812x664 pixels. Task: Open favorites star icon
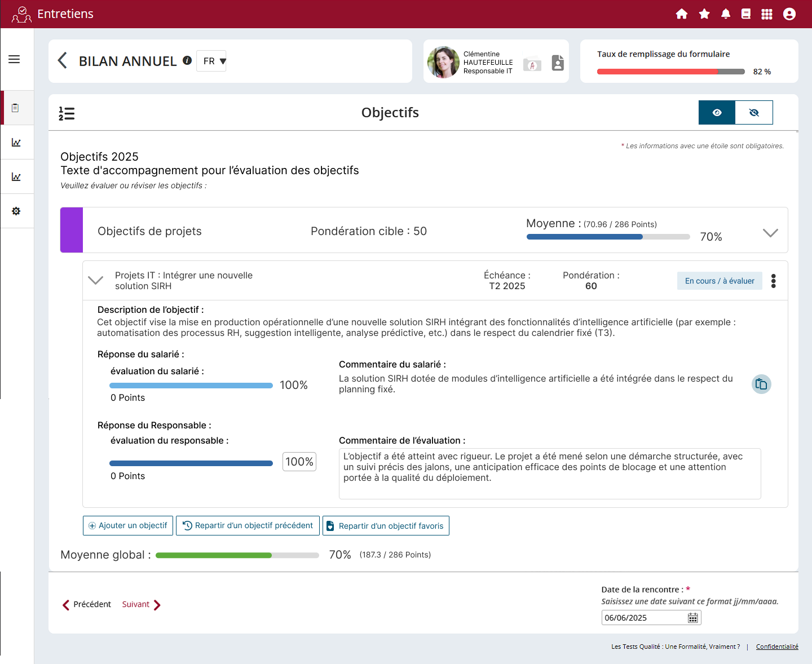[x=704, y=14]
